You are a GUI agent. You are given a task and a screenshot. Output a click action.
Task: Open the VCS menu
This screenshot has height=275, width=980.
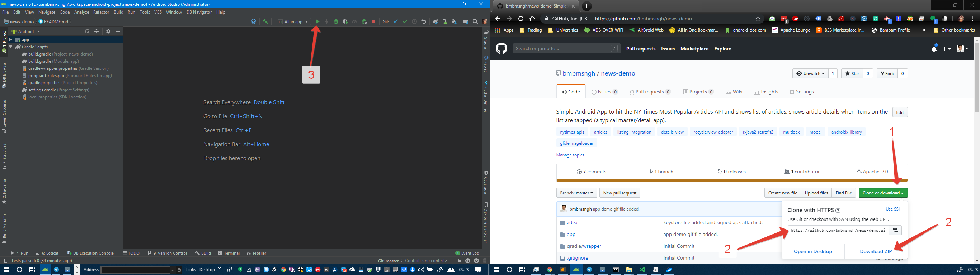click(x=158, y=12)
